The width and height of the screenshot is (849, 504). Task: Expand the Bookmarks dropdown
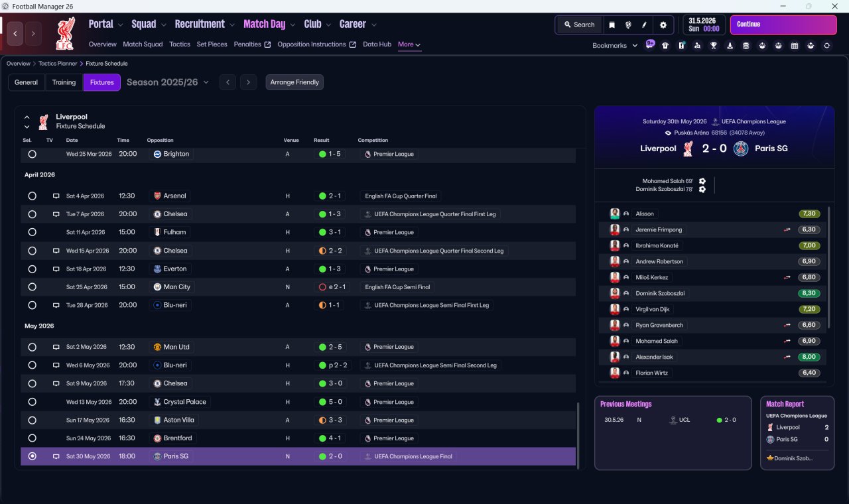click(615, 46)
